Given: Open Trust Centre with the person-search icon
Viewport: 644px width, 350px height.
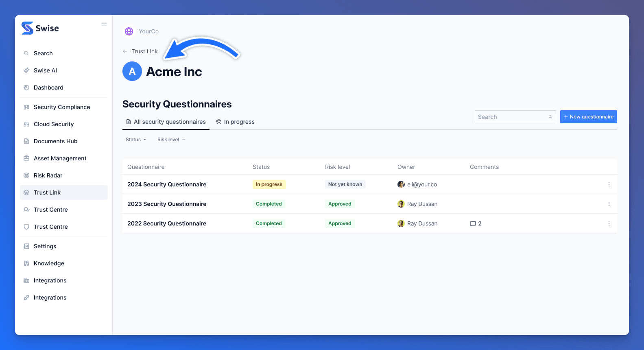Looking at the screenshot, I should [64, 210].
